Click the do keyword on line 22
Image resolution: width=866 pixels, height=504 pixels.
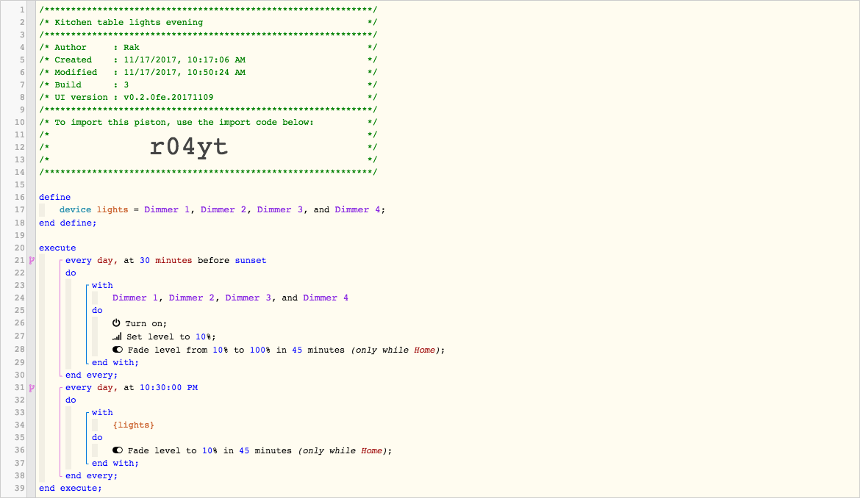pyautogui.click(x=71, y=273)
